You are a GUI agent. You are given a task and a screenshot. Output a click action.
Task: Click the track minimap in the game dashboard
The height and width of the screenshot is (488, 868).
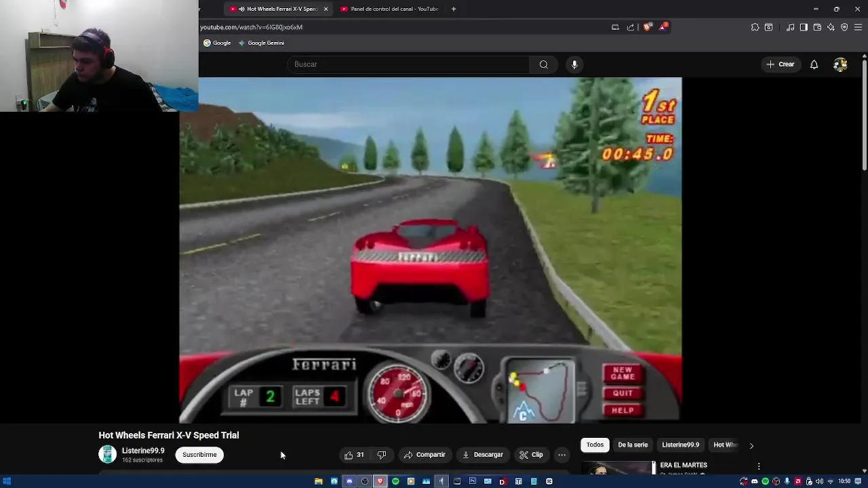pyautogui.click(x=540, y=391)
